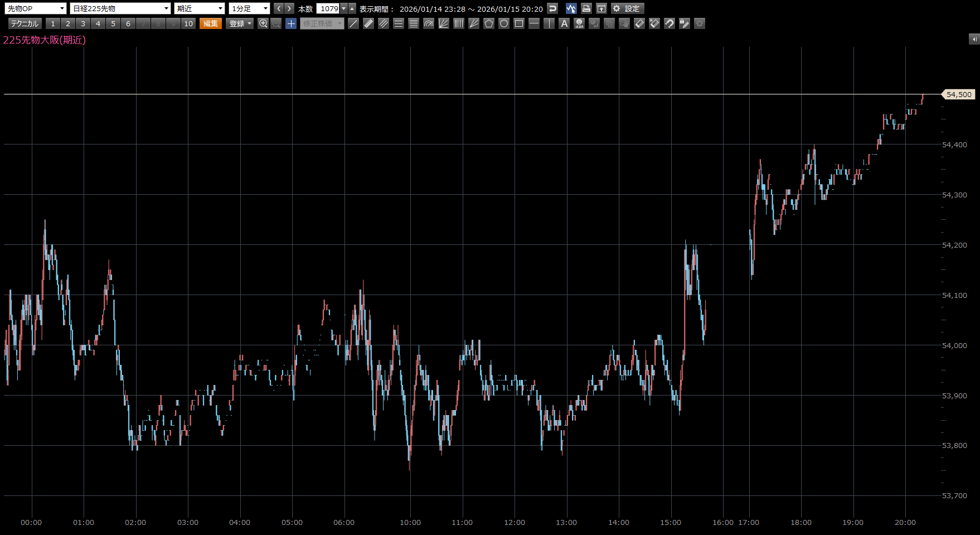Choose the pentagon polygon drawing tool
This screenshot has width=980, height=535.
[x=489, y=23]
